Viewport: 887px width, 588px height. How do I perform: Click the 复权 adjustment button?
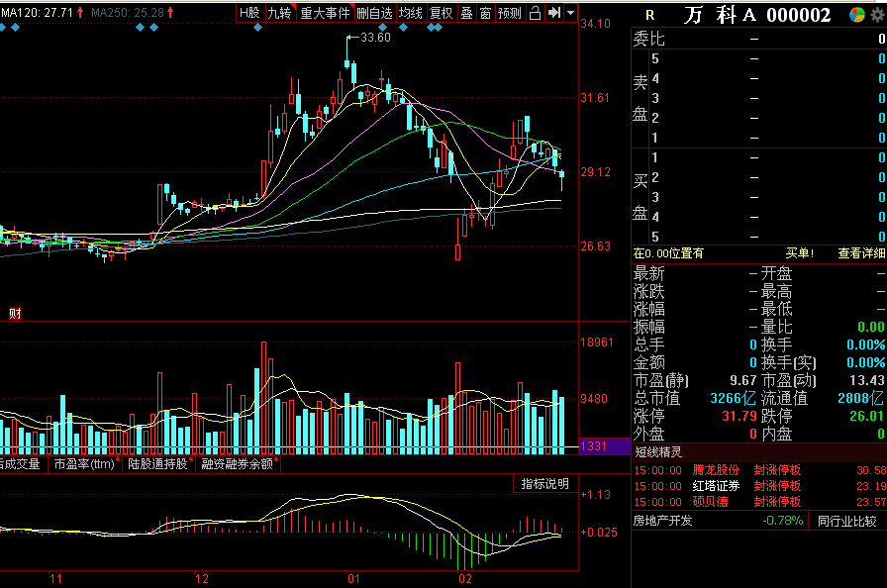pyautogui.click(x=442, y=13)
